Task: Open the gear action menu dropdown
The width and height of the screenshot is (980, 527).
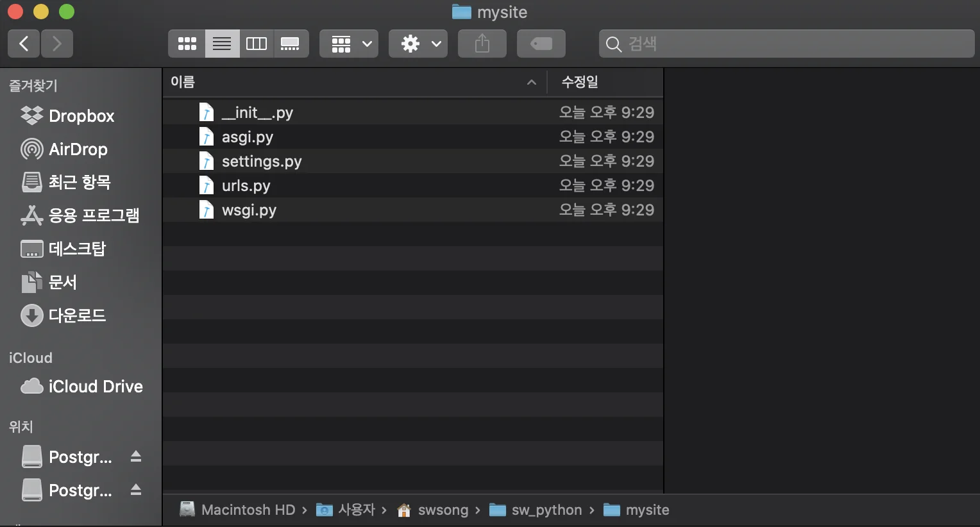Action: 418,44
